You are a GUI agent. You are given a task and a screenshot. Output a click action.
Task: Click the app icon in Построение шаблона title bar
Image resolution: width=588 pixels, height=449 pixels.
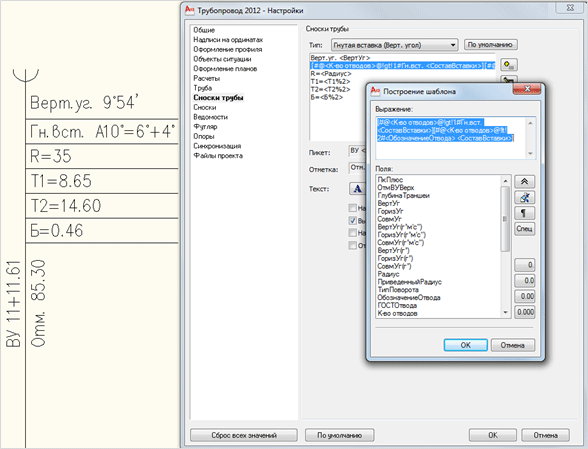click(375, 91)
